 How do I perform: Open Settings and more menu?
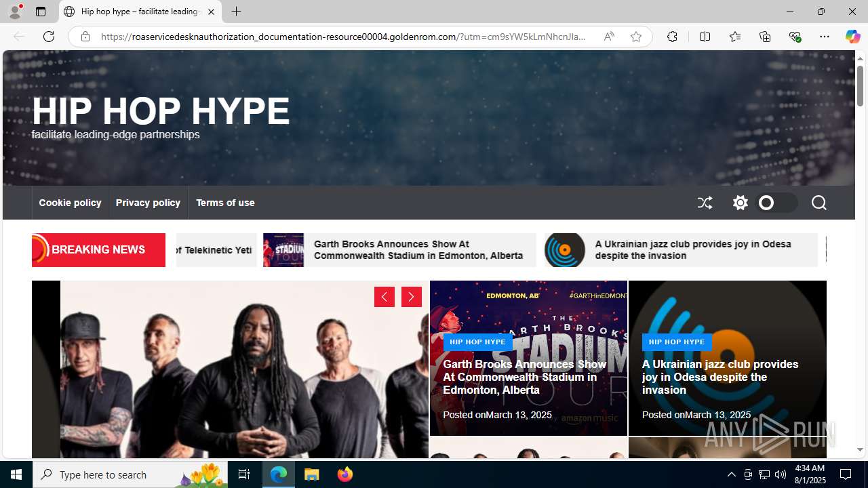pyautogui.click(x=825, y=37)
